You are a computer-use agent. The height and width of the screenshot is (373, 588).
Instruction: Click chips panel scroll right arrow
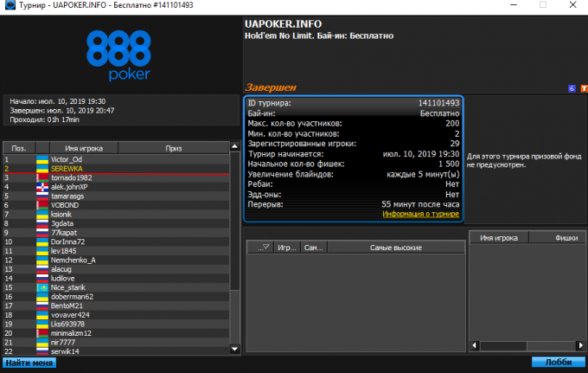[581, 345]
